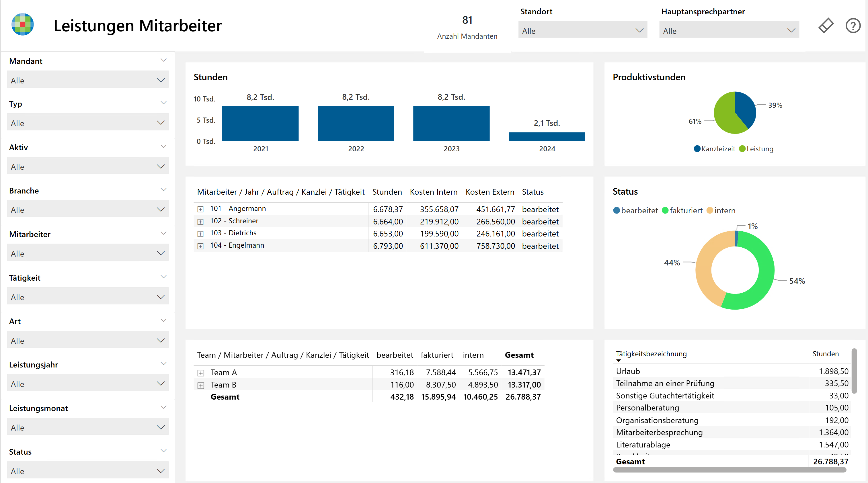Sort team table by the fakturiert header

[437, 355]
